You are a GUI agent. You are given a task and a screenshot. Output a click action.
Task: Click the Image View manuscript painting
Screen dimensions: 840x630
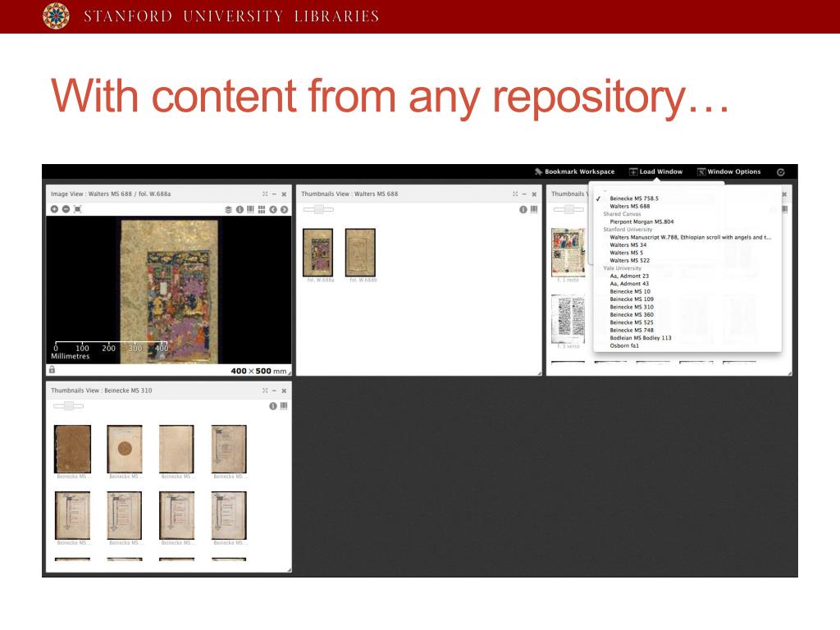[169, 291]
